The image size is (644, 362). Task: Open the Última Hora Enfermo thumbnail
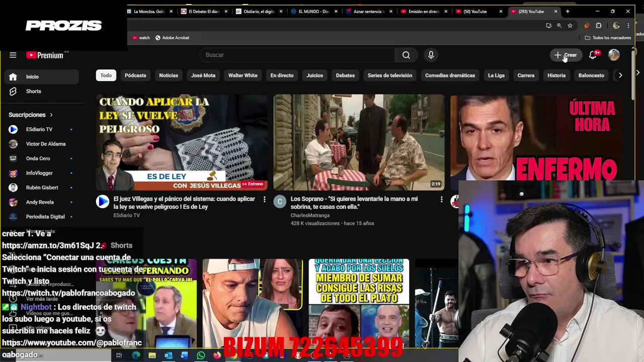coord(536,138)
